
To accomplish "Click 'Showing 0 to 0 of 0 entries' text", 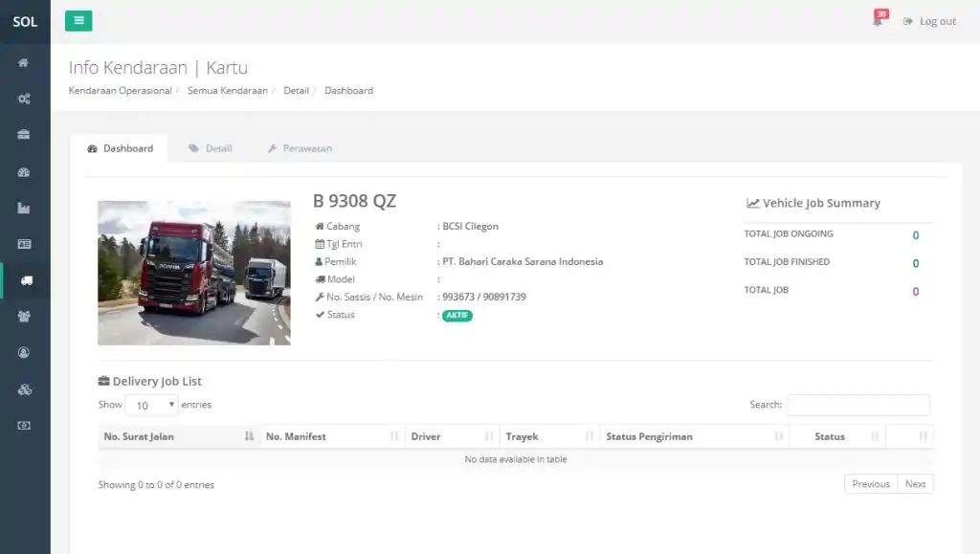I will [156, 485].
